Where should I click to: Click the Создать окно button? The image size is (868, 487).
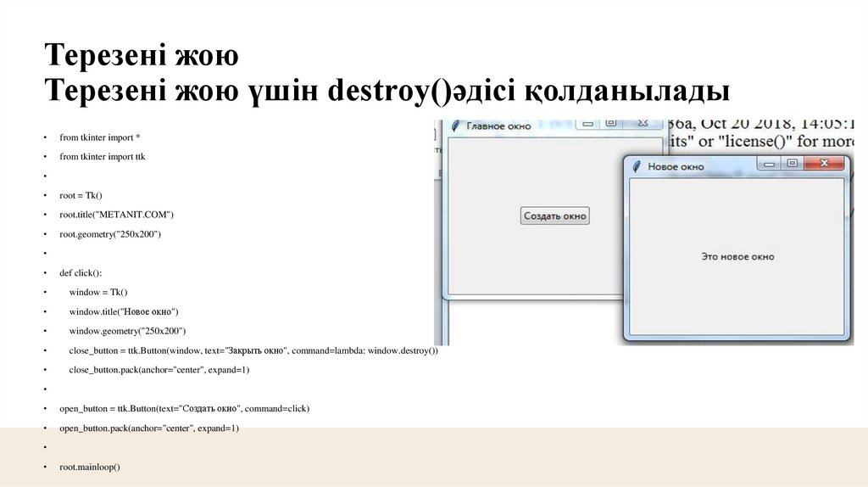coord(554,216)
